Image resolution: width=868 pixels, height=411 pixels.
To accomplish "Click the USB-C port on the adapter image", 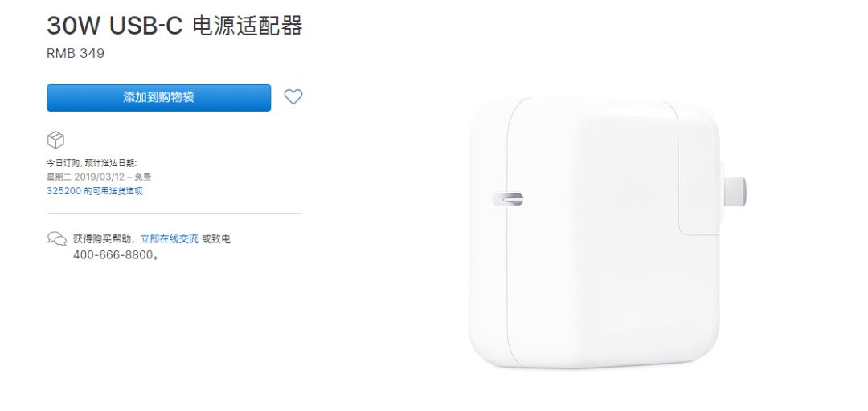I will click(508, 198).
